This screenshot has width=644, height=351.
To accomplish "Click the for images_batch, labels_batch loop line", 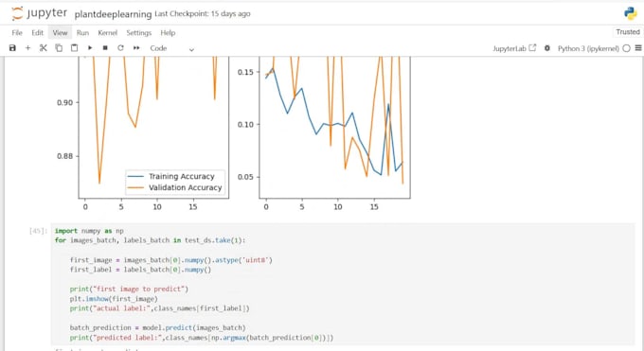I will (150, 240).
